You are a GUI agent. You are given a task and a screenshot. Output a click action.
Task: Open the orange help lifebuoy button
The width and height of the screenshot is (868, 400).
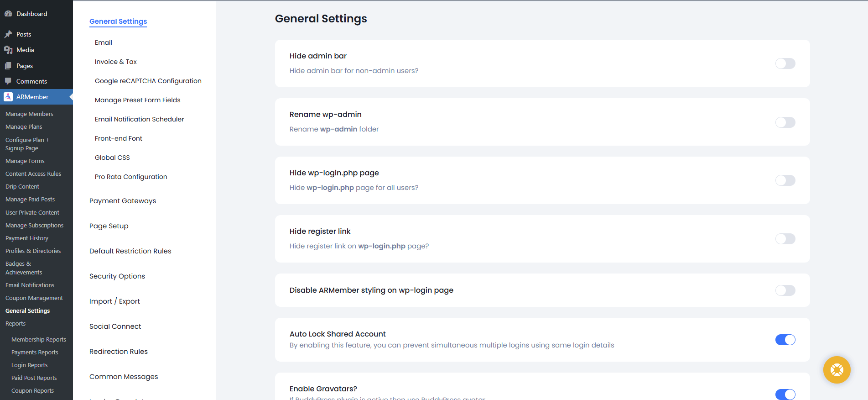837,369
